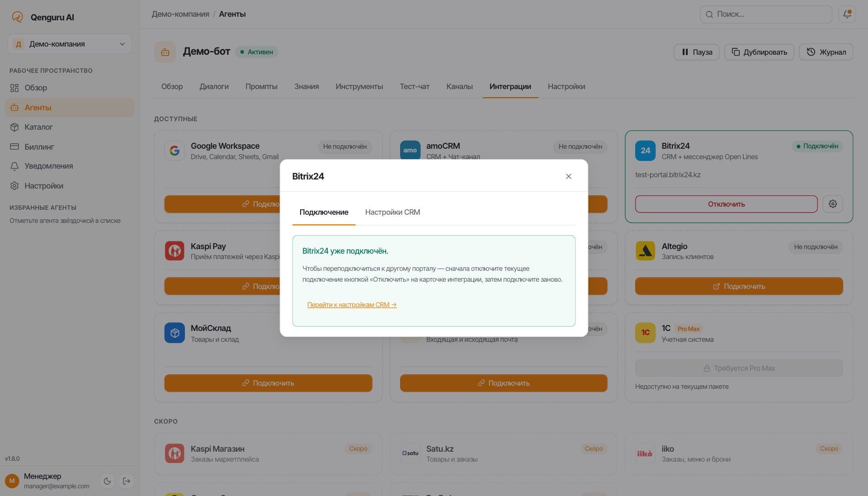Switch to the Обзор agent tab
Screen dimensions: 868x496
172,86
